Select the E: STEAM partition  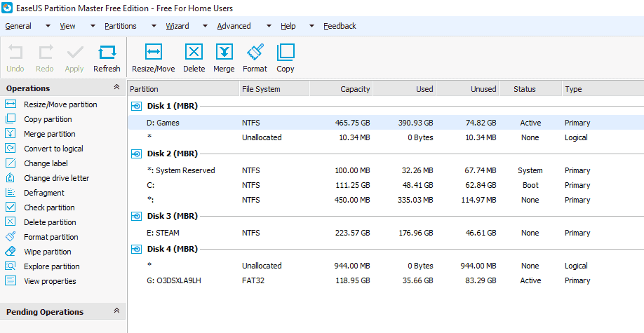pyautogui.click(x=386, y=233)
